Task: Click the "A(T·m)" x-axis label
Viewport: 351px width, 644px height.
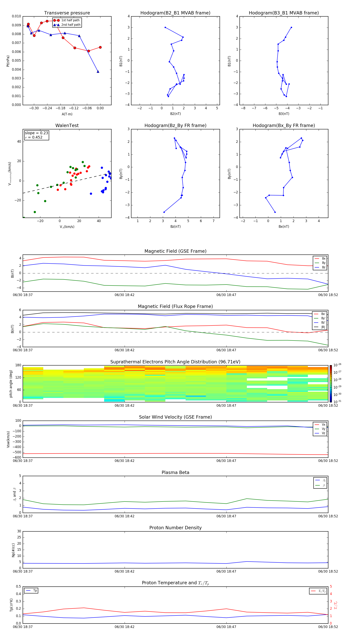Action: point(67,114)
